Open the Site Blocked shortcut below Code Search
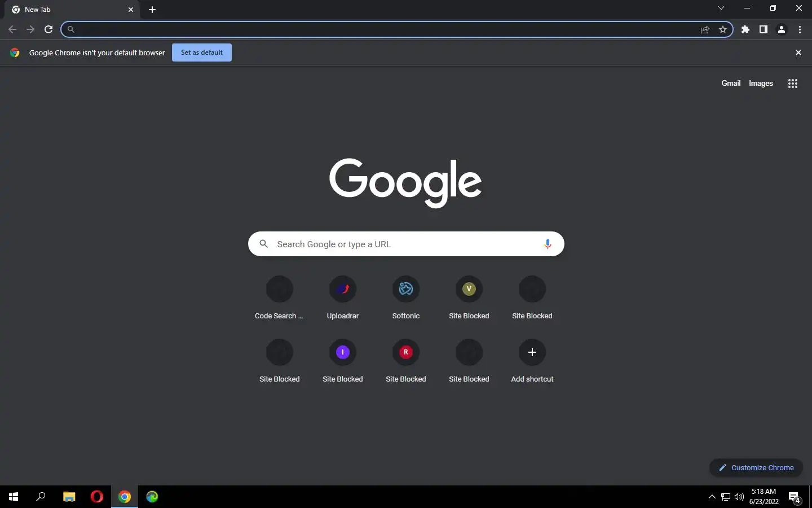812x508 pixels. point(280,361)
